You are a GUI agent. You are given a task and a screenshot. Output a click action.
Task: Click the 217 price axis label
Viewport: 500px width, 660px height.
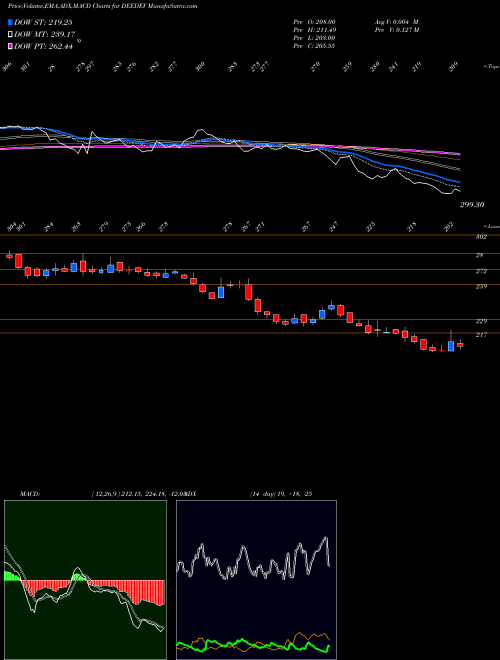point(482,335)
